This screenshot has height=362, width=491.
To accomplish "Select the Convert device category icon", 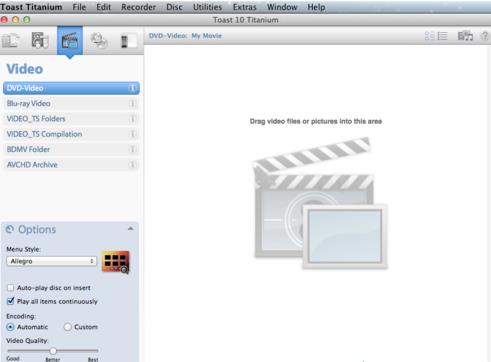I will (x=128, y=41).
